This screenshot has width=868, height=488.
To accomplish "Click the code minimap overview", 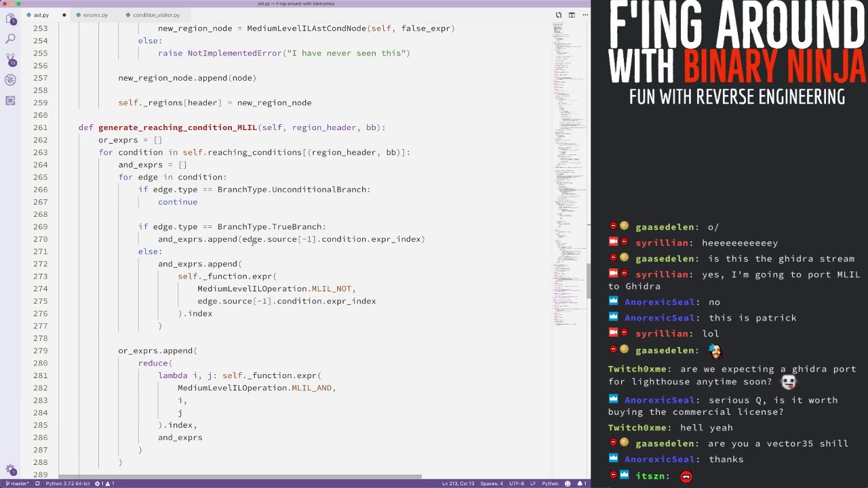I will [569, 176].
